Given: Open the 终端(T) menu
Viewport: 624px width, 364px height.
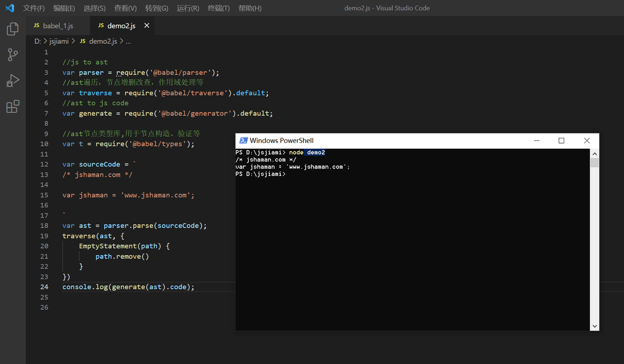Looking at the screenshot, I should pyautogui.click(x=218, y=8).
